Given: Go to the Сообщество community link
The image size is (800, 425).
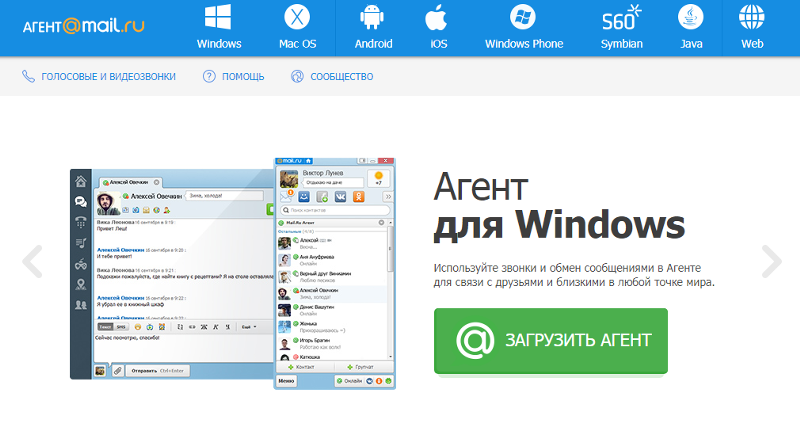Looking at the screenshot, I should click(x=341, y=76).
